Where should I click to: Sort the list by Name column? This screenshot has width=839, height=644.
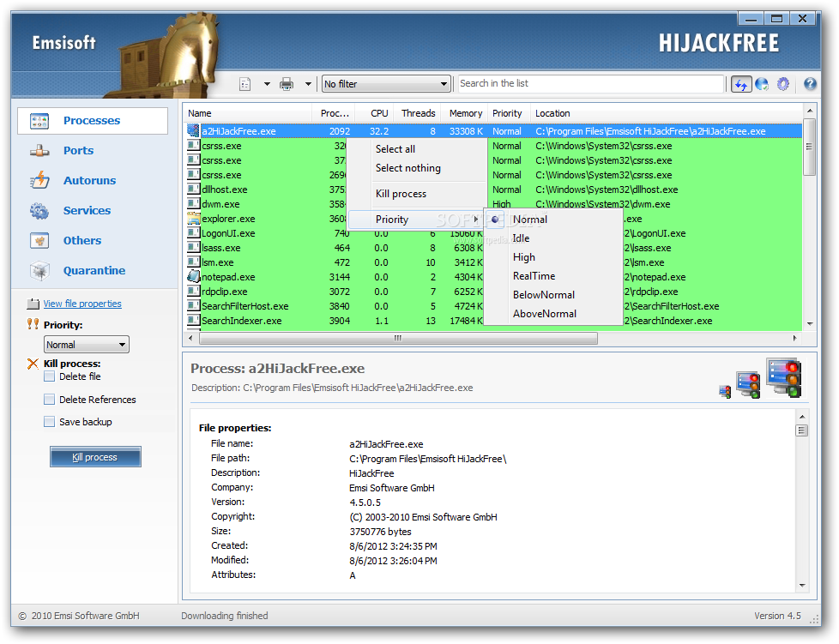[248, 113]
